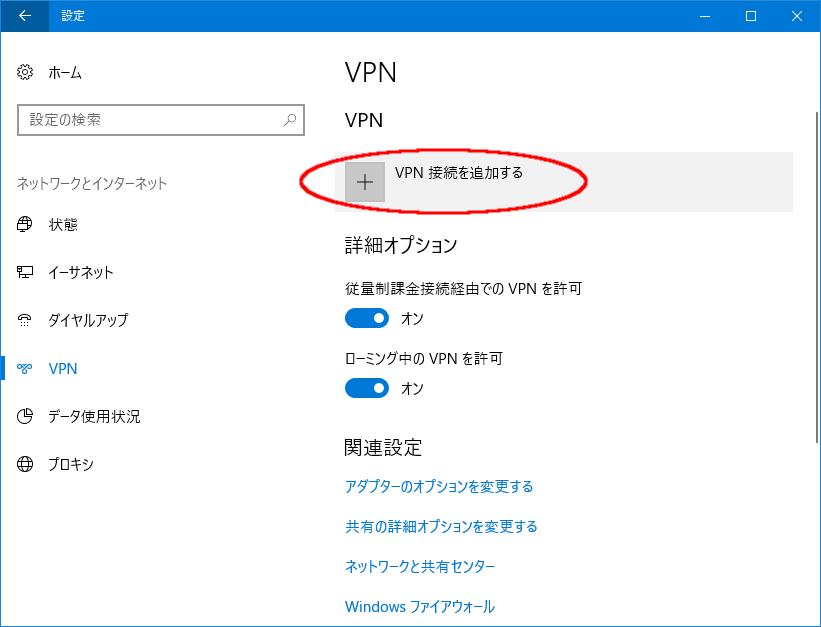The height and width of the screenshot is (627, 821).
Task: Click the Home gear icon
Action: [x=25, y=73]
